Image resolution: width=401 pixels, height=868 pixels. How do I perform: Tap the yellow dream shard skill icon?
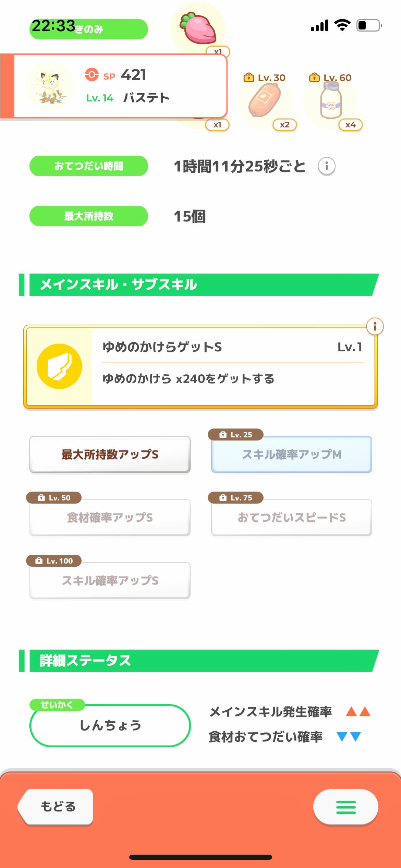click(x=59, y=366)
